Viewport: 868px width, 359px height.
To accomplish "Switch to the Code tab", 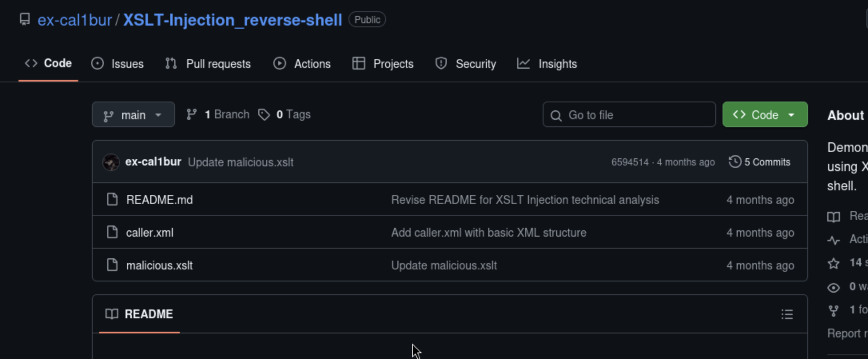I will 48,63.
